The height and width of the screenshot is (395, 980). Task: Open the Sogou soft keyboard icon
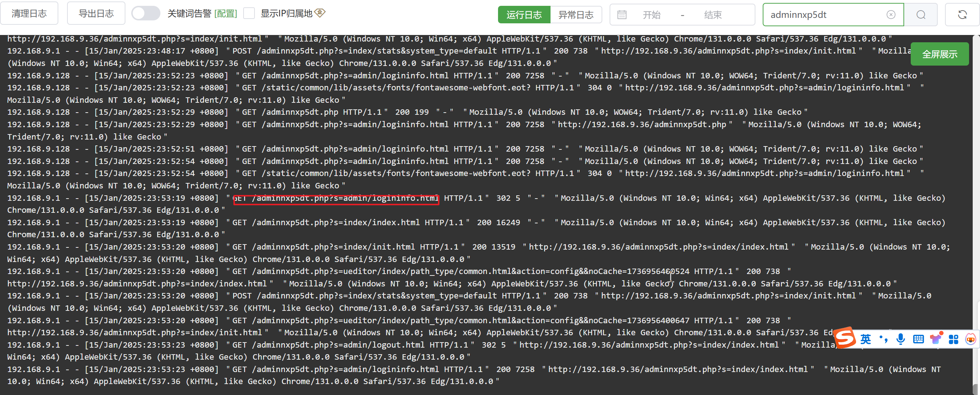[x=918, y=339]
